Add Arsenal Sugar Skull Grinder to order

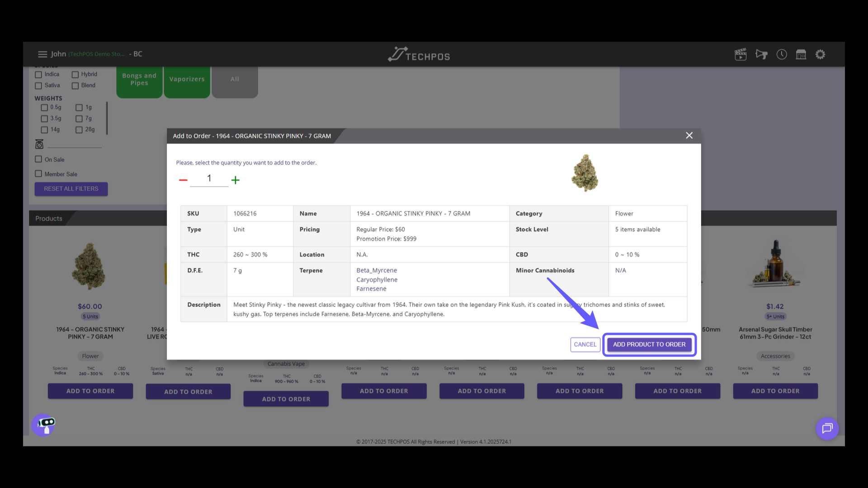tap(775, 391)
